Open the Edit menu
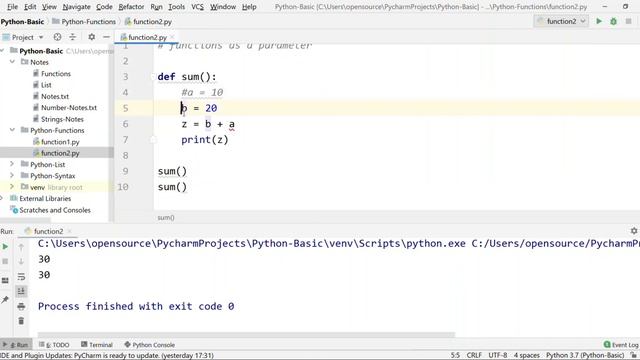Viewport: 640px width, 360px height. click(30, 7)
